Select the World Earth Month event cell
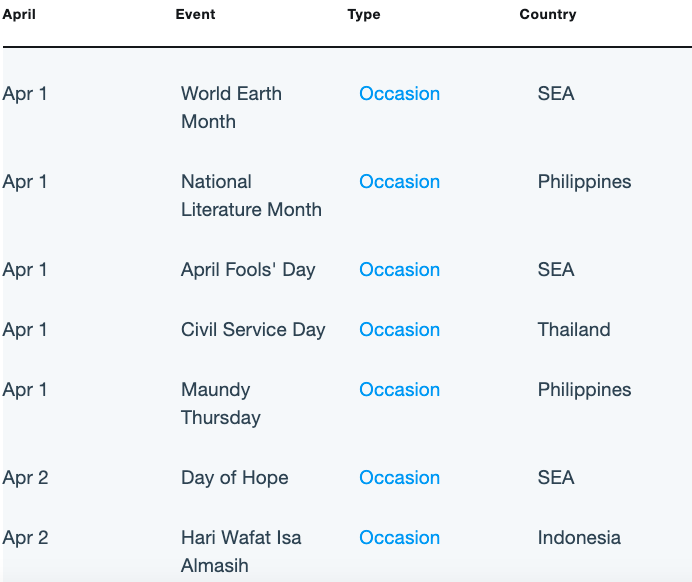The image size is (692, 582). (x=231, y=107)
